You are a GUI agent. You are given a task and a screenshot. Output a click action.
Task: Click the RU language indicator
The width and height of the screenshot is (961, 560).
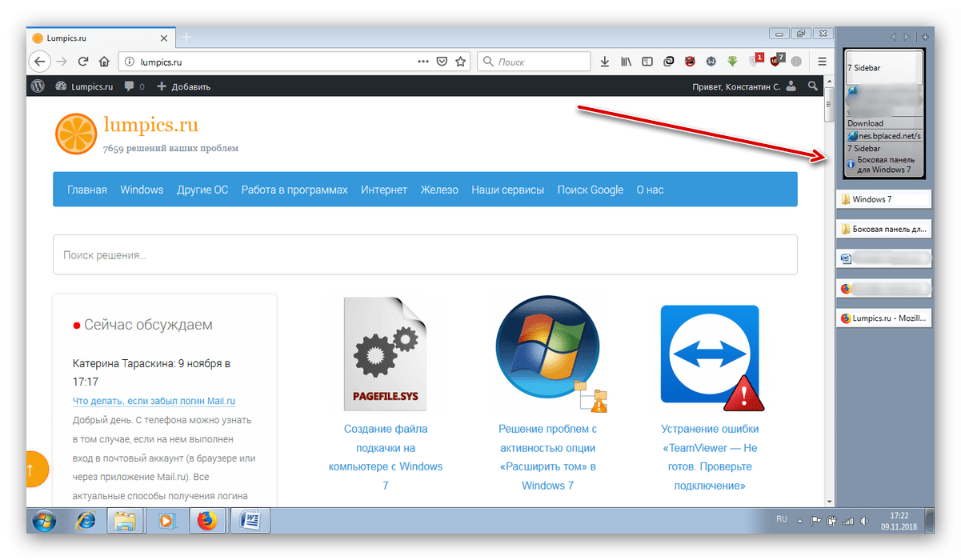[782, 519]
